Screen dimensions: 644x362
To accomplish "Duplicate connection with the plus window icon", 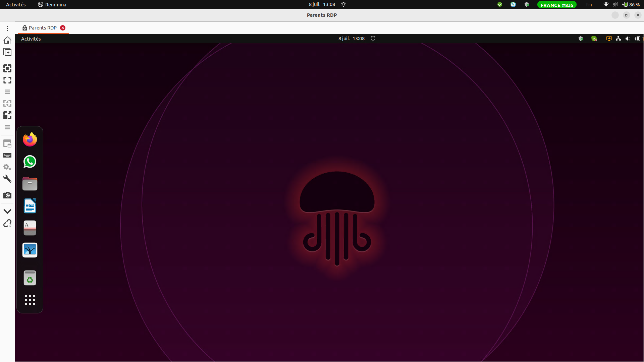I will coord(7,52).
